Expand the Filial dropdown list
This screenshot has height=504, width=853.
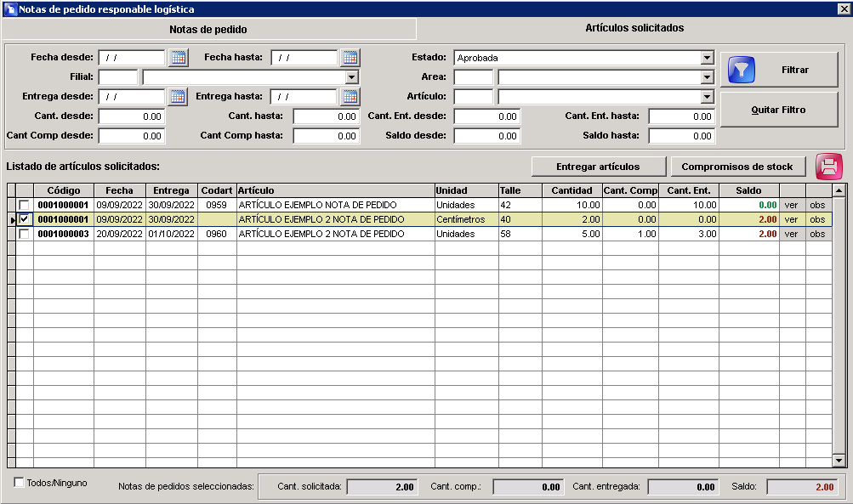pos(351,77)
